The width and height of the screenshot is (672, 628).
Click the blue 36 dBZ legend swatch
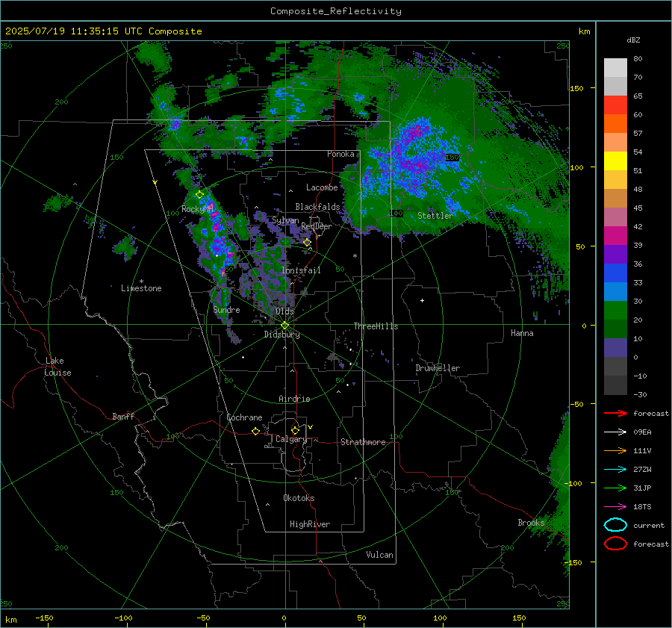pos(615,273)
